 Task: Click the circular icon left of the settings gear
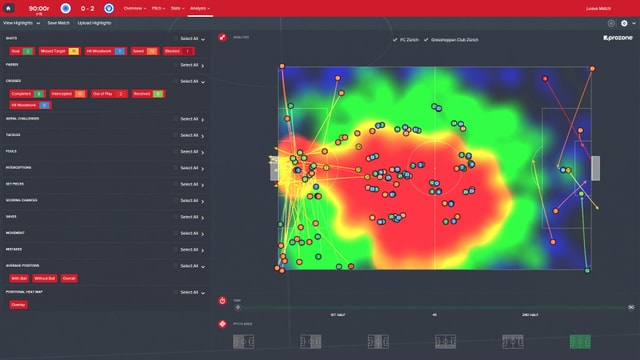(x=611, y=23)
